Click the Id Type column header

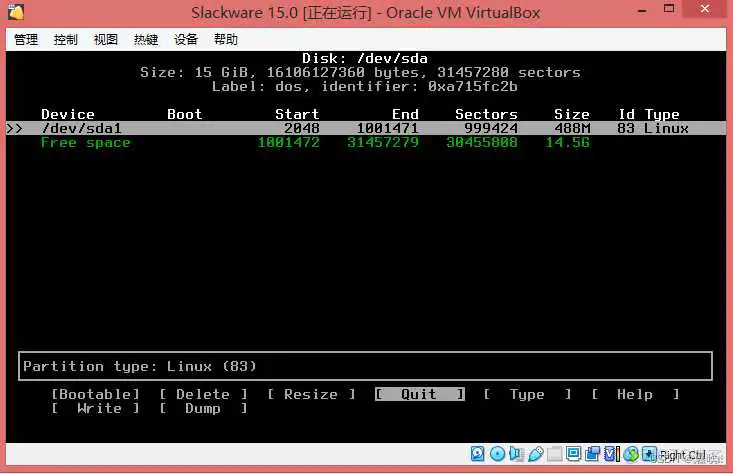pyautogui.click(x=649, y=114)
